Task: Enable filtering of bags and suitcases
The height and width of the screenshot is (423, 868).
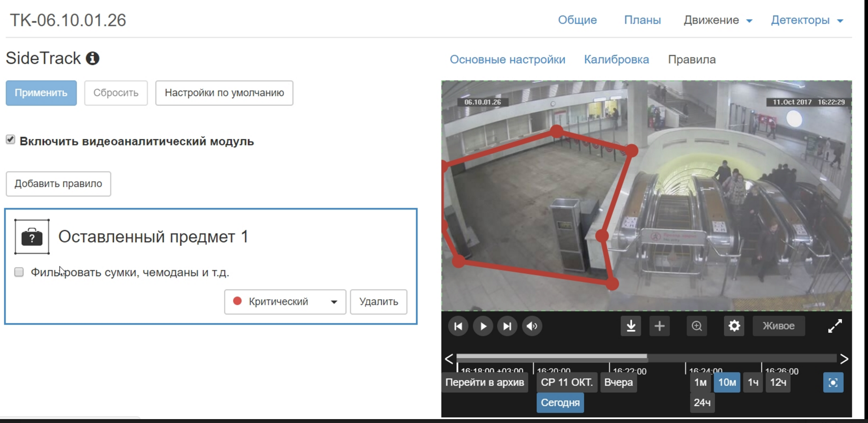Action: pyautogui.click(x=19, y=272)
